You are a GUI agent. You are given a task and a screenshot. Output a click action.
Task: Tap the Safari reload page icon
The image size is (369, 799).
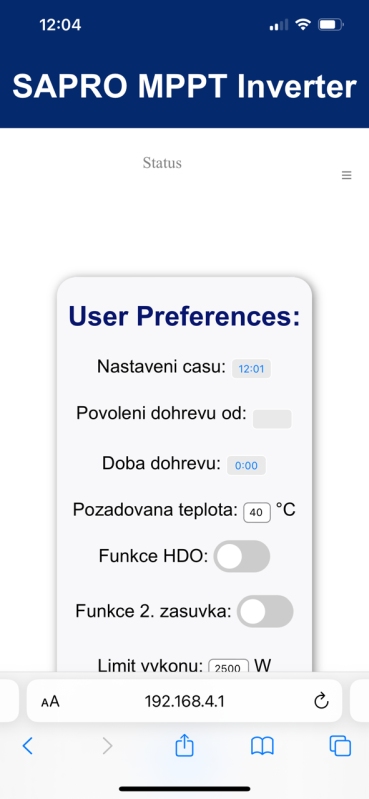click(321, 701)
